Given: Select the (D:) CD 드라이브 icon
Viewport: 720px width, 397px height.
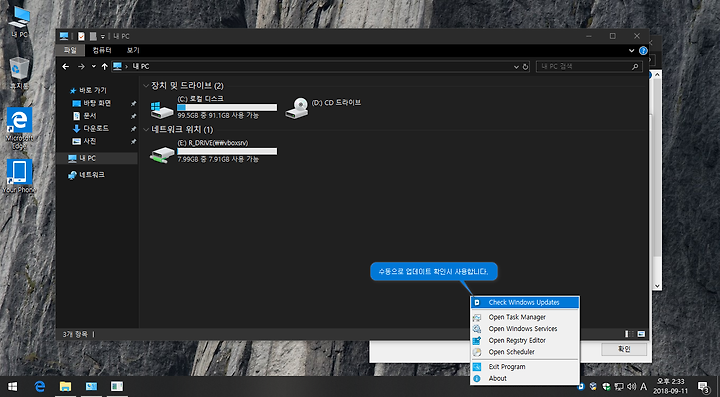Looking at the screenshot, I should [297, 108].
